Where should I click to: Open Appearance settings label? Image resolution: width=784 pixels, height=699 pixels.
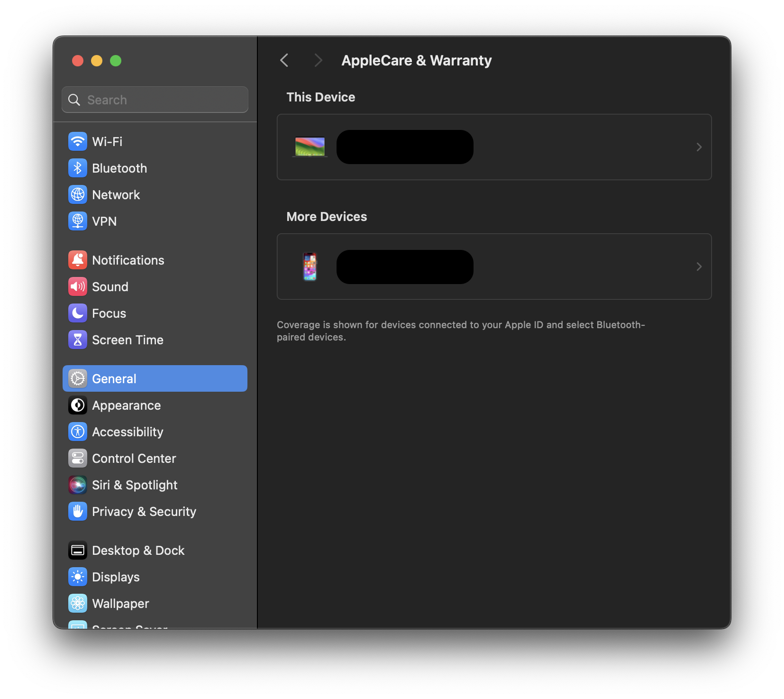127,405
